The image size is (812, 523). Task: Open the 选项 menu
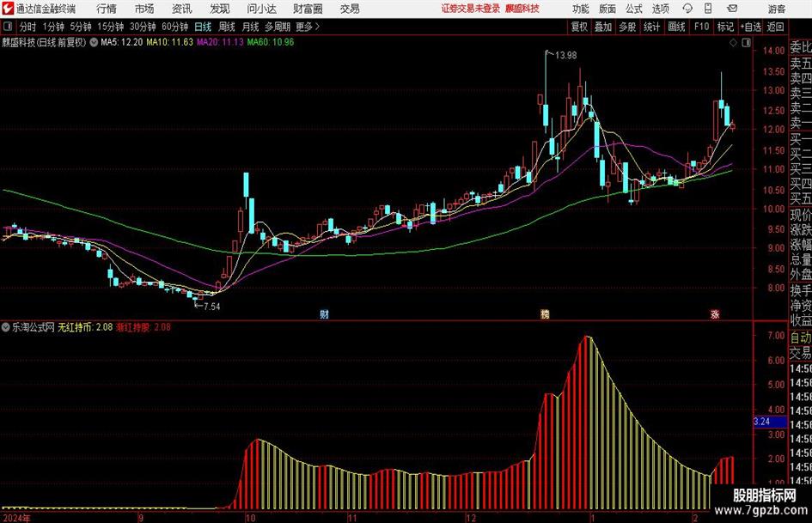660,9
